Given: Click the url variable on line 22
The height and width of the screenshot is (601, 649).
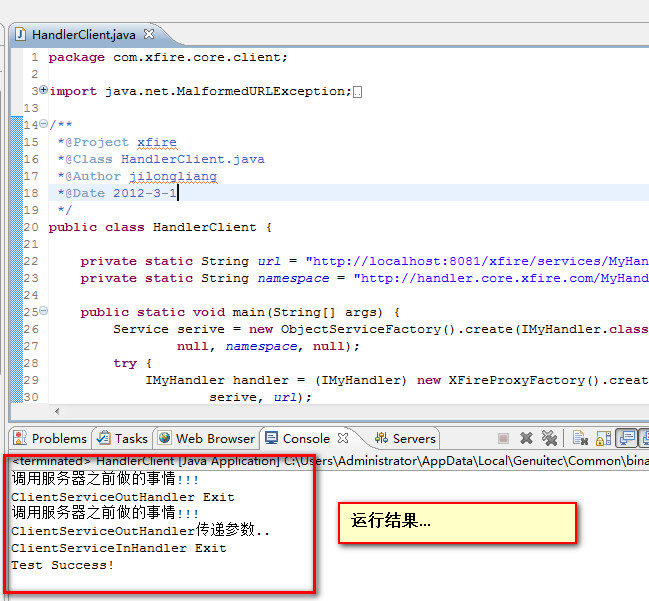Looking at the screenshot, I should tap(269, 261).
